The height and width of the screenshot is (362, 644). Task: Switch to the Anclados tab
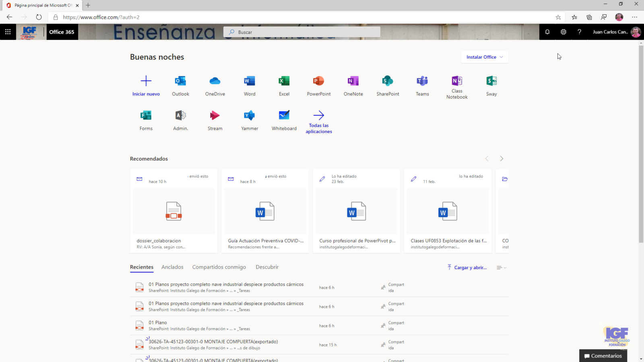pos(172,267)
